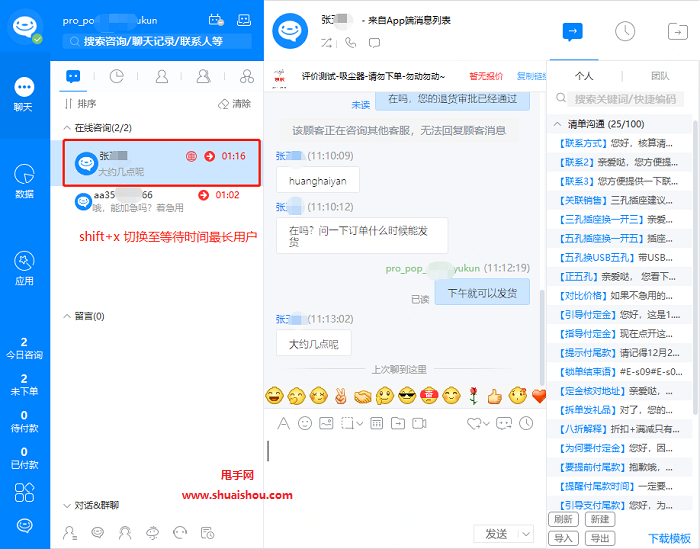700x549 pixels.
Task: Click the video camera icon in input toolbar
Action: (419, 423)
